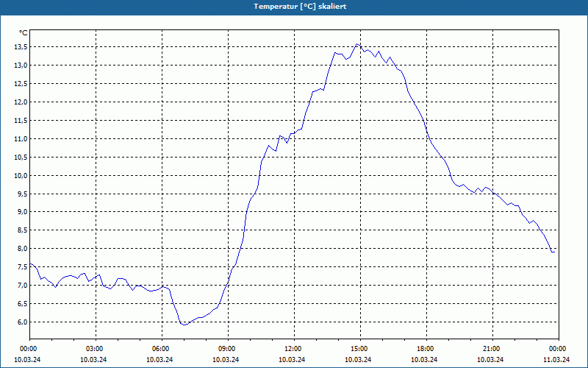Select the 6,5 y-axis value
Screen dimensions: 588x368
pyautogui.click(x=23, y=304)
